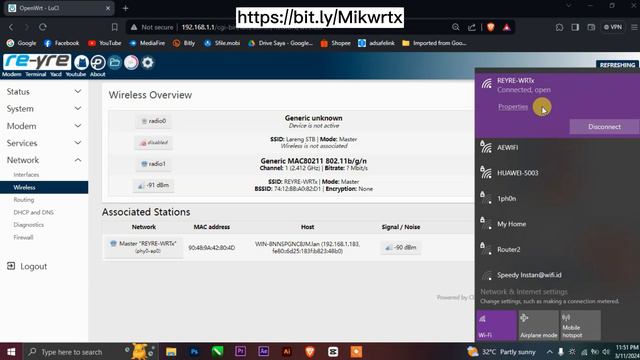The width and height of the screenshot is (640, 360).
Task: Select the AEWIFI network
Action: click(558, 147)
